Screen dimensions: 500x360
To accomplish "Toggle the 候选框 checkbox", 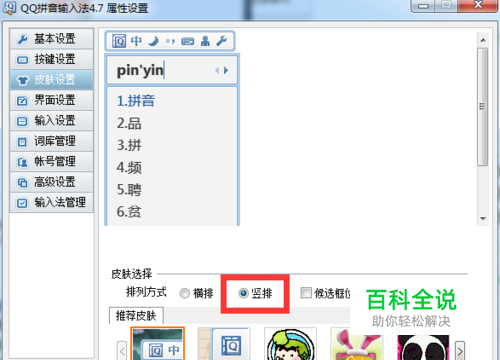I will pos(306,293).
